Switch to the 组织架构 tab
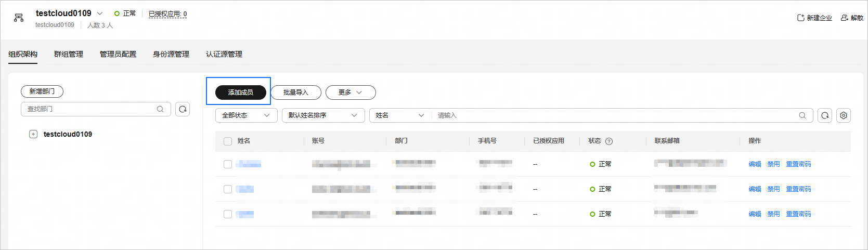The image size is (868, 250). (23, 54)
